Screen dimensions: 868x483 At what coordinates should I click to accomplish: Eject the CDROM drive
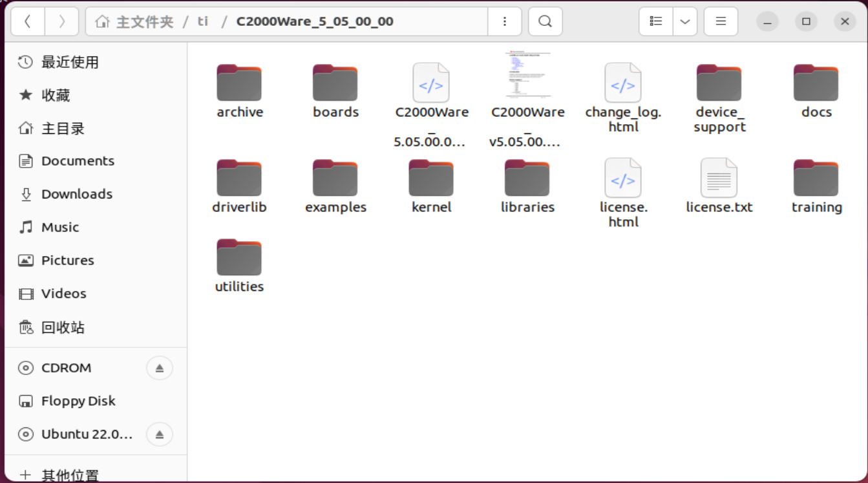coord(160,368)
